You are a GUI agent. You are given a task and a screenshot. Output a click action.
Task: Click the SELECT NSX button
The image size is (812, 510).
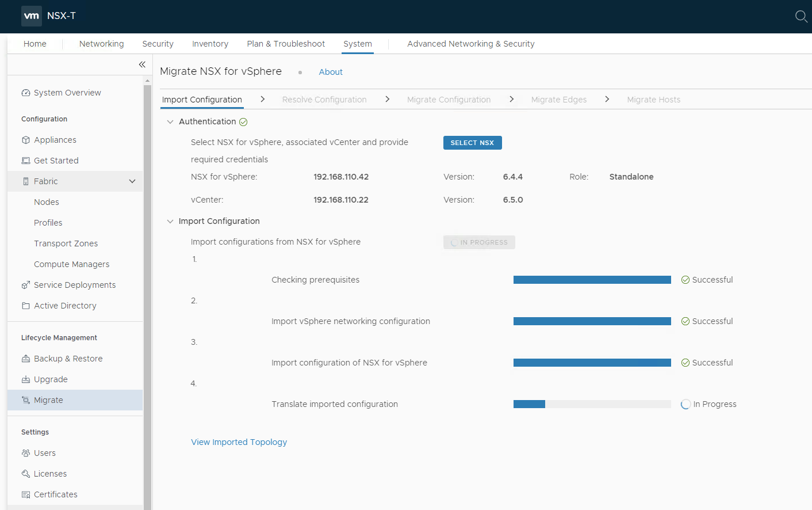(473, 143)
